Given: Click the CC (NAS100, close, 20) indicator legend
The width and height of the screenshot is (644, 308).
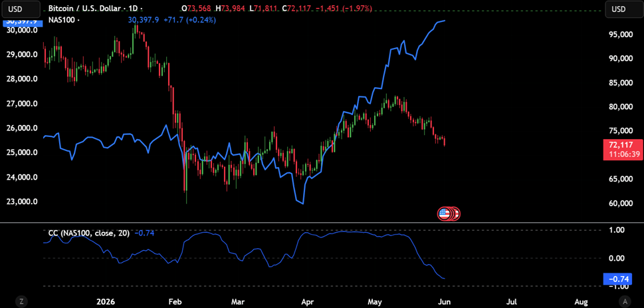Looking at the screenshot, I should click(x=88, y=233).
